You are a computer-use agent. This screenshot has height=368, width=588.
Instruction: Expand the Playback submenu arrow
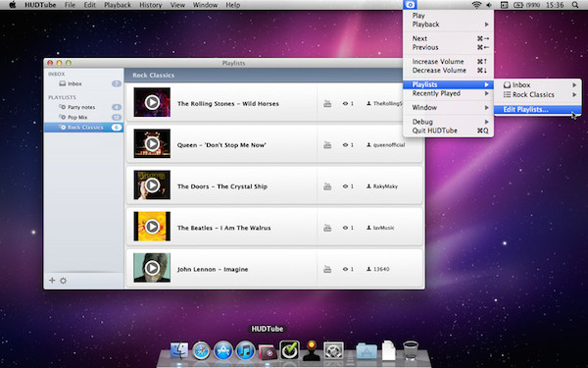(486, 25)
